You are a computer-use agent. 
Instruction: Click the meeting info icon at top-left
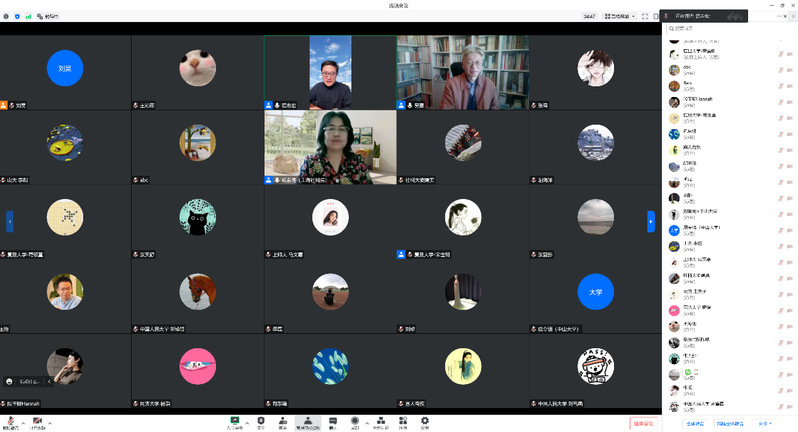[x=6, y=16]
